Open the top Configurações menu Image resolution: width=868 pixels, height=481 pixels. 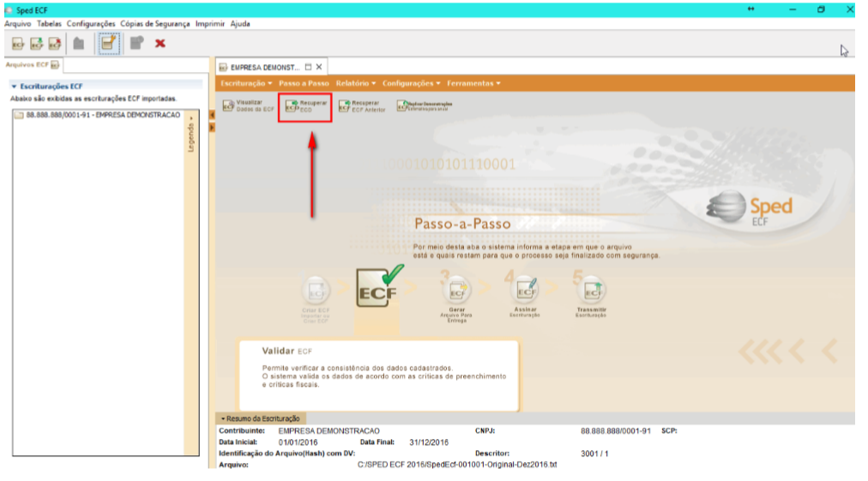coord(91,24)
